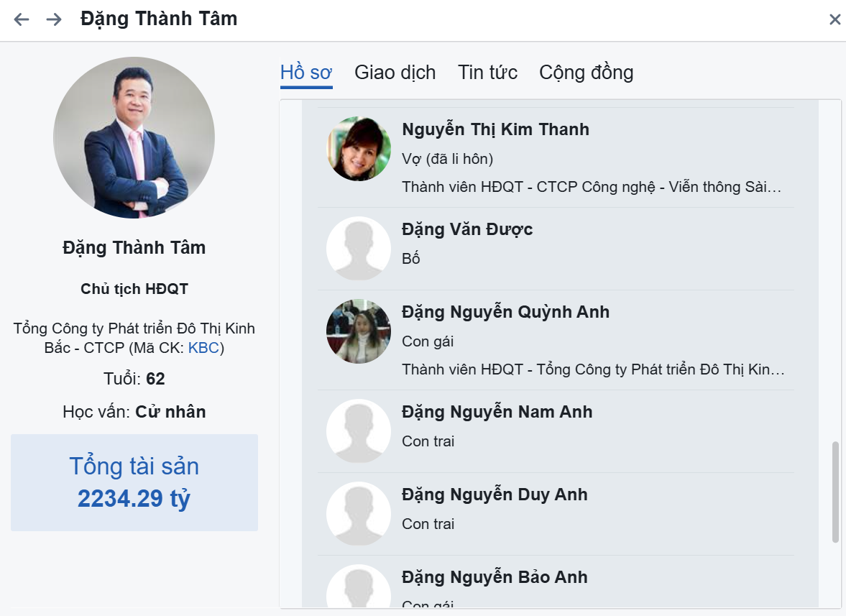The width and height of the screenshot is (846, 616).
Task: Switch to the Giao dịch tab
Action: tap(395, 73)
